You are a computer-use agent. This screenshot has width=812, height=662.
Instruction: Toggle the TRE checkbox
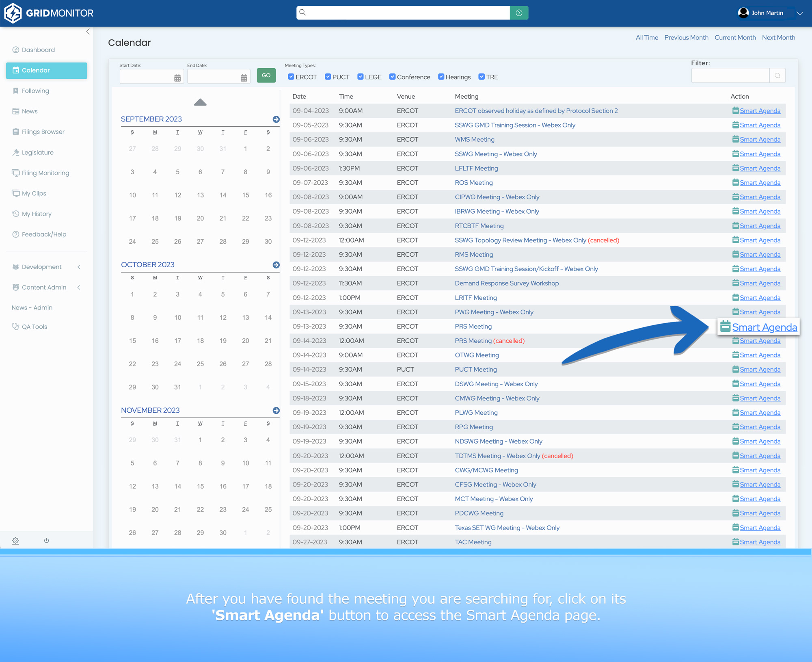pyautogui.click(x=482, y=77)
